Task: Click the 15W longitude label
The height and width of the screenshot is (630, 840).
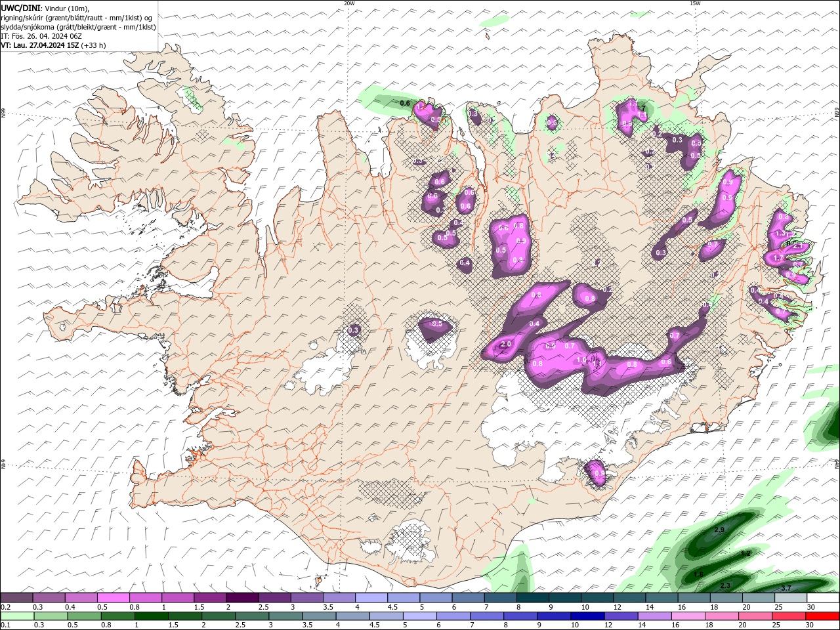Action: (695, 3)
